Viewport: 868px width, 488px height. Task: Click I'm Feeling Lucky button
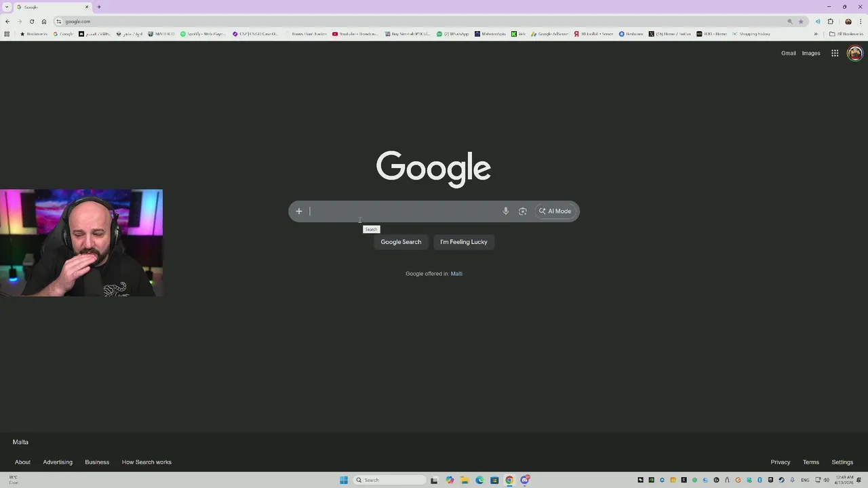pyautogui.click(x=464, y=242)
